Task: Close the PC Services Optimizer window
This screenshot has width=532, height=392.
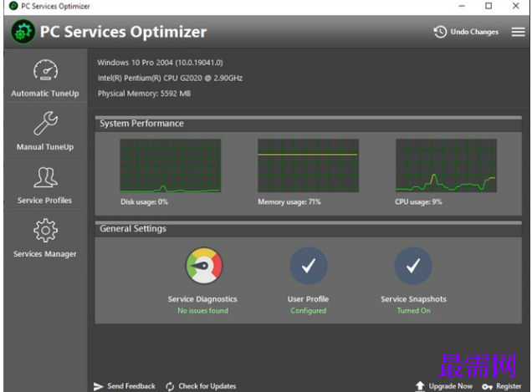Action: click(x=516, y=6)
